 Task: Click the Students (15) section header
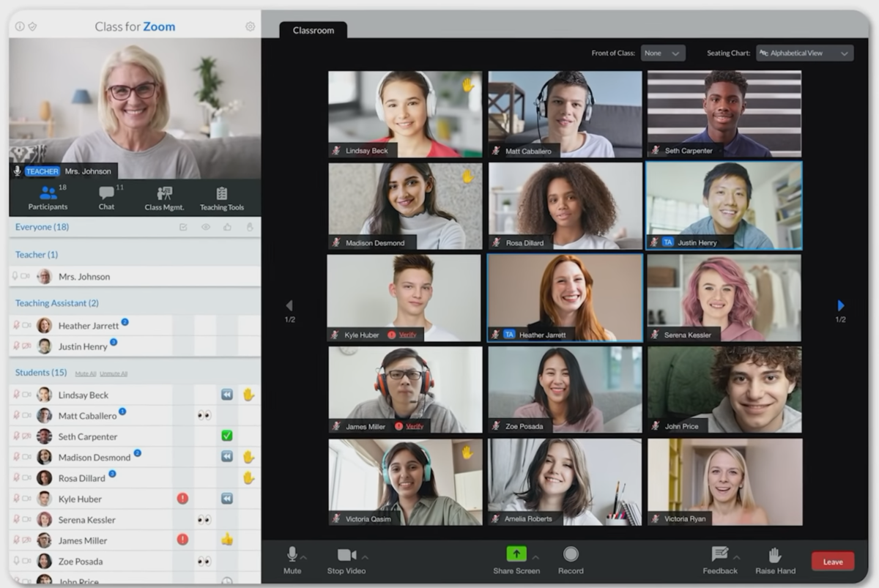pyautogui.click(x=41, y=372)
